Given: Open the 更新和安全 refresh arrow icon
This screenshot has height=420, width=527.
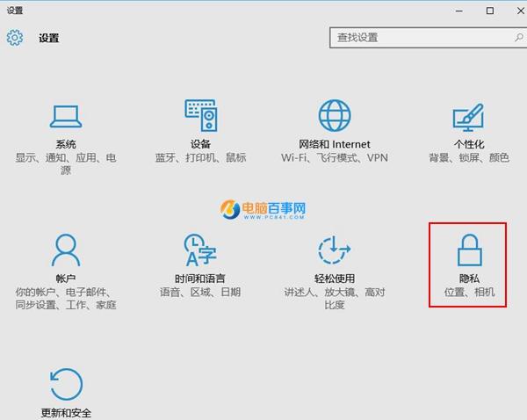Looking at the screenshot, I should (66, 384).
